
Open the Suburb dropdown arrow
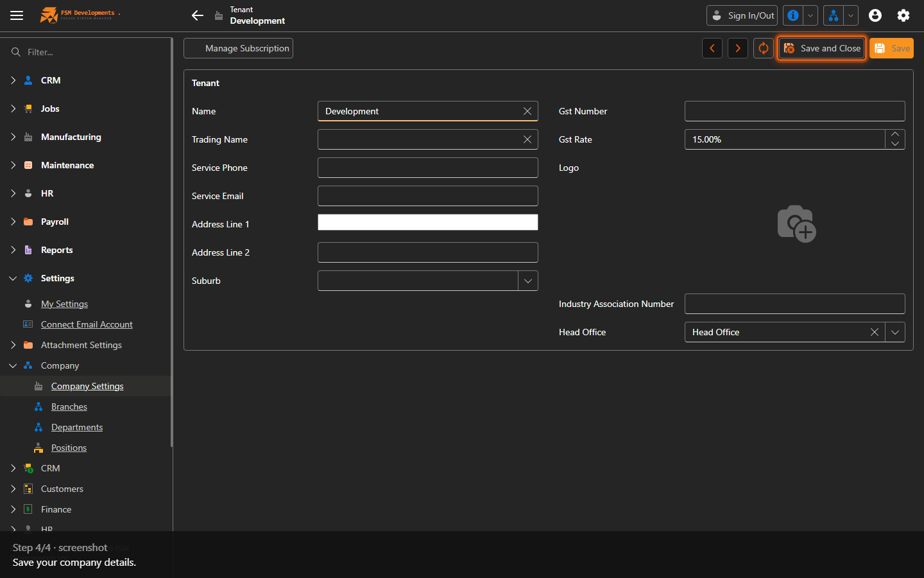click(x=528, y=281)
